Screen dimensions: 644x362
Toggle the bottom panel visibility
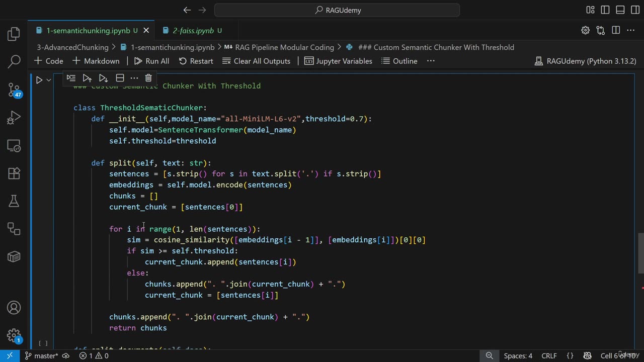(620, 10)
